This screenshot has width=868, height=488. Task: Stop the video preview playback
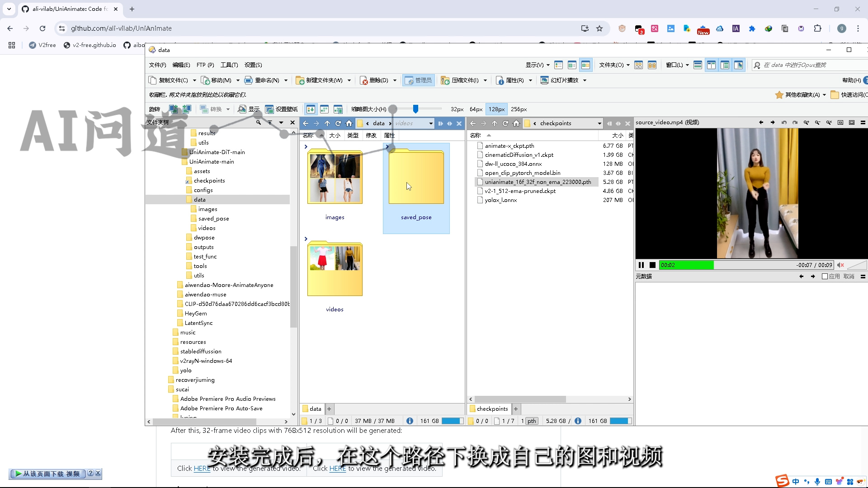coord(652,265)
